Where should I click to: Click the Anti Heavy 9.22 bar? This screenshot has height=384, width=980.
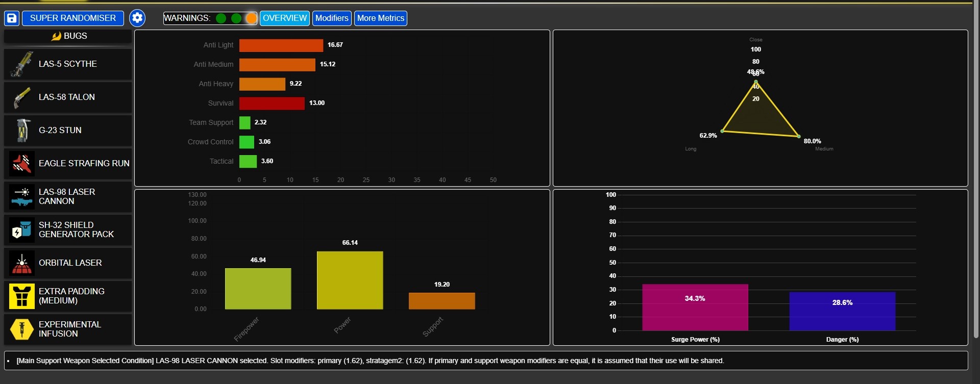pos(262,84)
